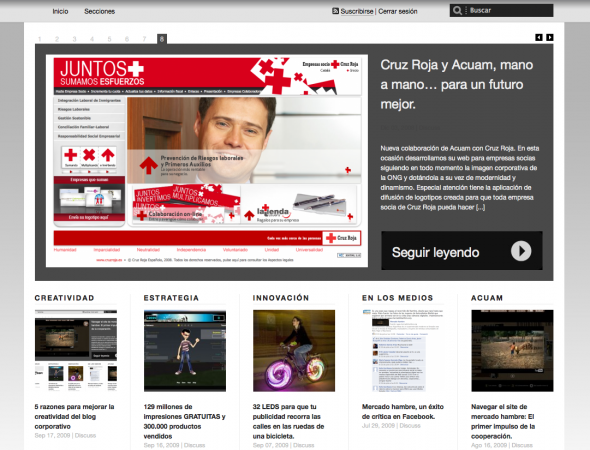
Task: Open the Secciones menu
Action: point(99,11)
